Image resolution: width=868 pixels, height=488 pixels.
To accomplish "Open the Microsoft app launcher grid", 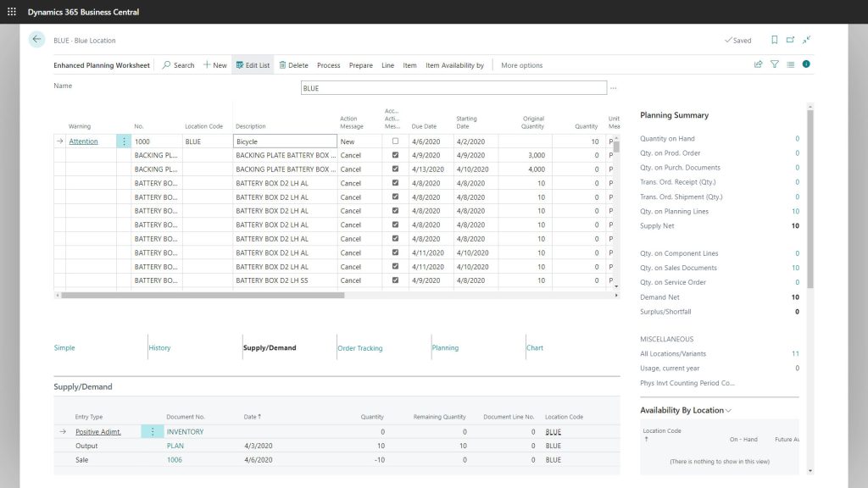I will [x=12, y=11].
